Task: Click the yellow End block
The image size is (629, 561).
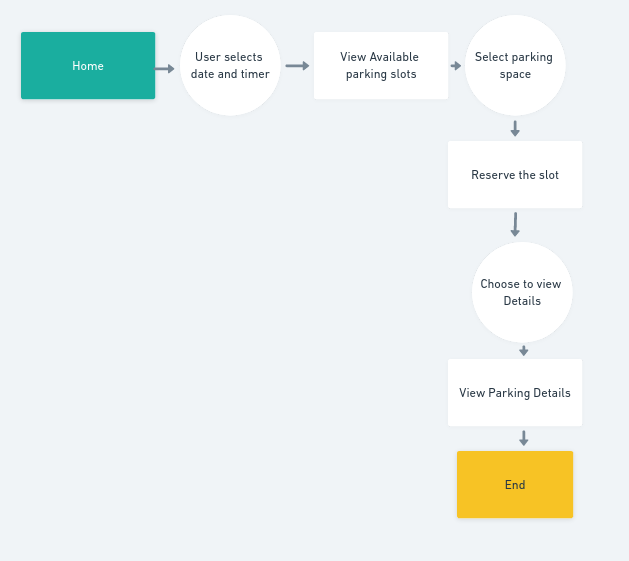Action: click(x=515, y=484)
